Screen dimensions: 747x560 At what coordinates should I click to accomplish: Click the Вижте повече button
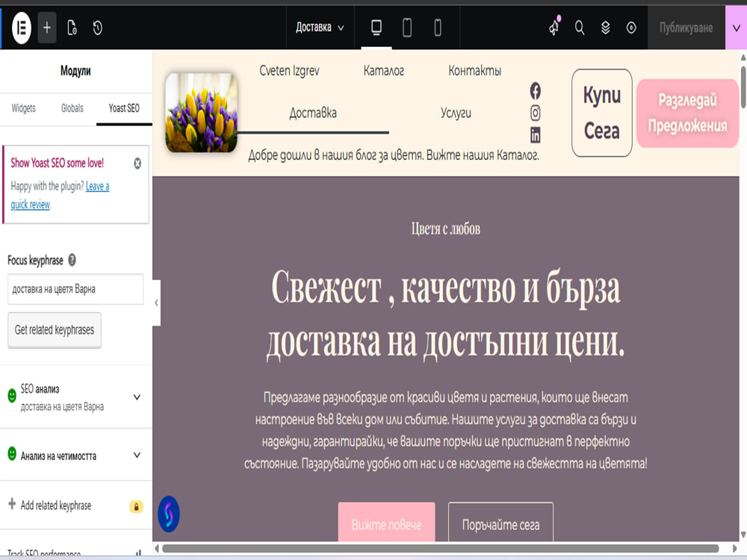[x=386, y=523]
